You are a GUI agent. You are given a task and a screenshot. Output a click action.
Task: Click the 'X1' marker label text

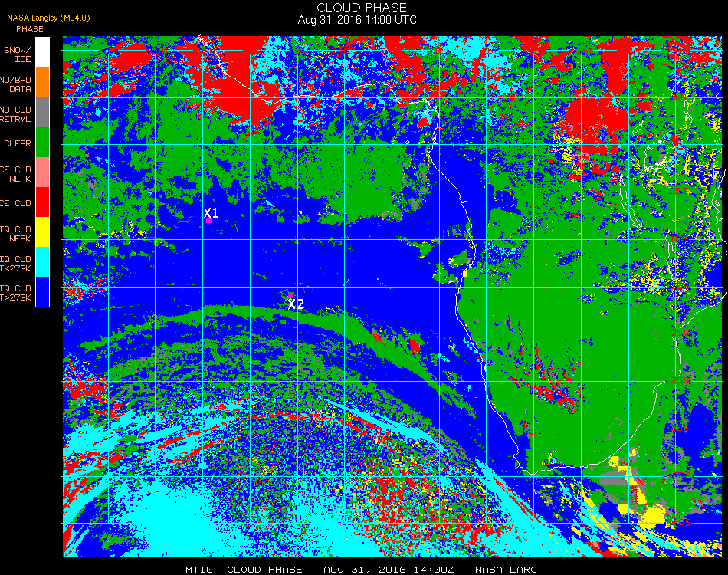coord(211,212)
